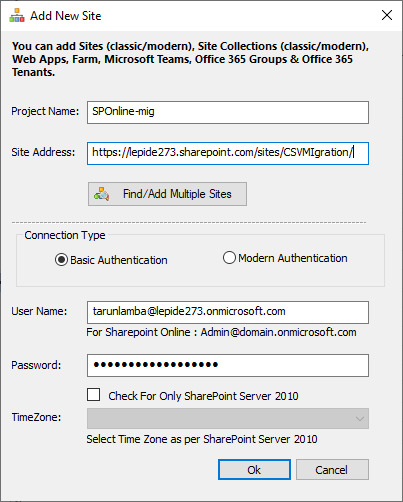The image size is (403, 502).
Task: Confirm the dialog with Ok
Action: pyautogui.click(x=254, y=470)
